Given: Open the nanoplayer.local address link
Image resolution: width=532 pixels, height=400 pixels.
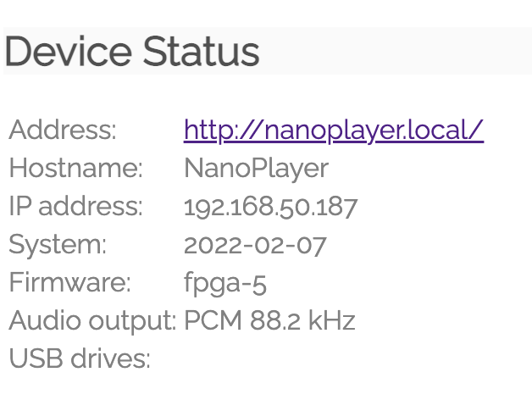Looking at the screenshot, I should [333, 131].
